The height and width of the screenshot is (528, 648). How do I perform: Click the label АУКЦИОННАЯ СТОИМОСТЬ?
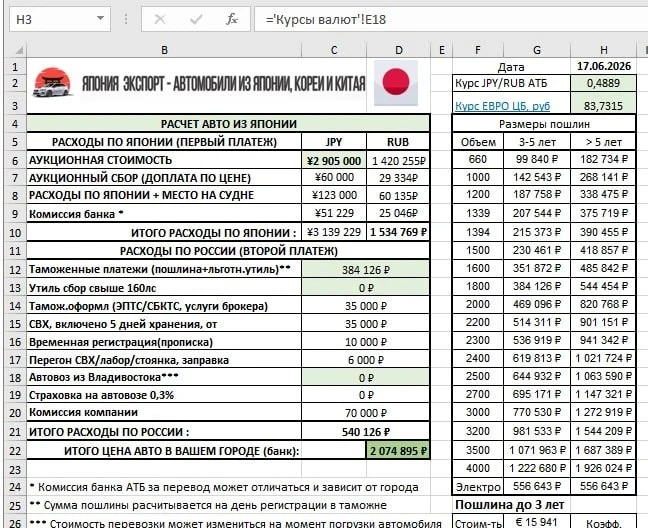click(100, 160)
